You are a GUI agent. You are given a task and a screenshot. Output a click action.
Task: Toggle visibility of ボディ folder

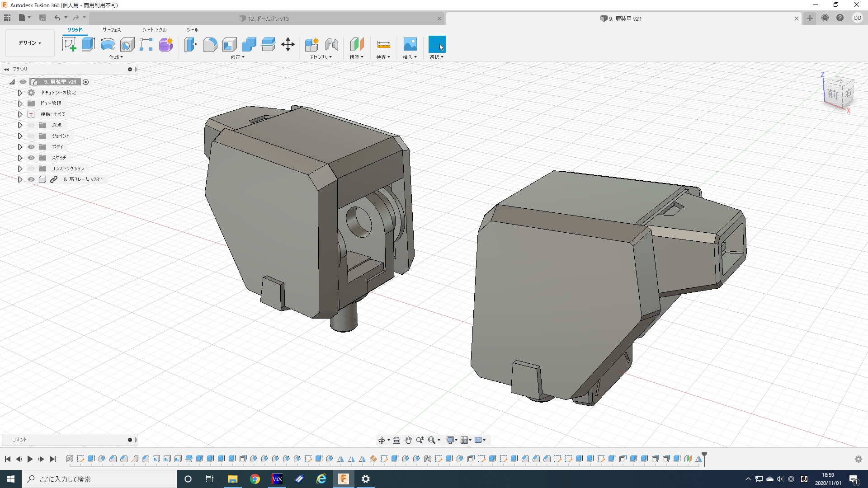point(31,147)
